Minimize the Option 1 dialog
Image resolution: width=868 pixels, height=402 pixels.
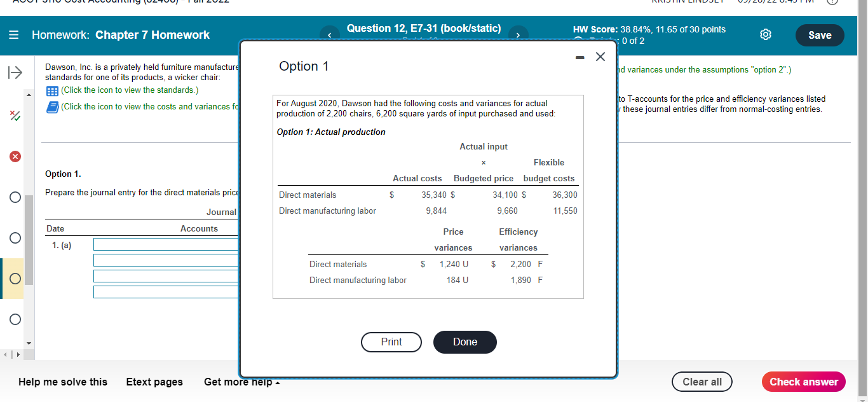[x=580, y=57]
